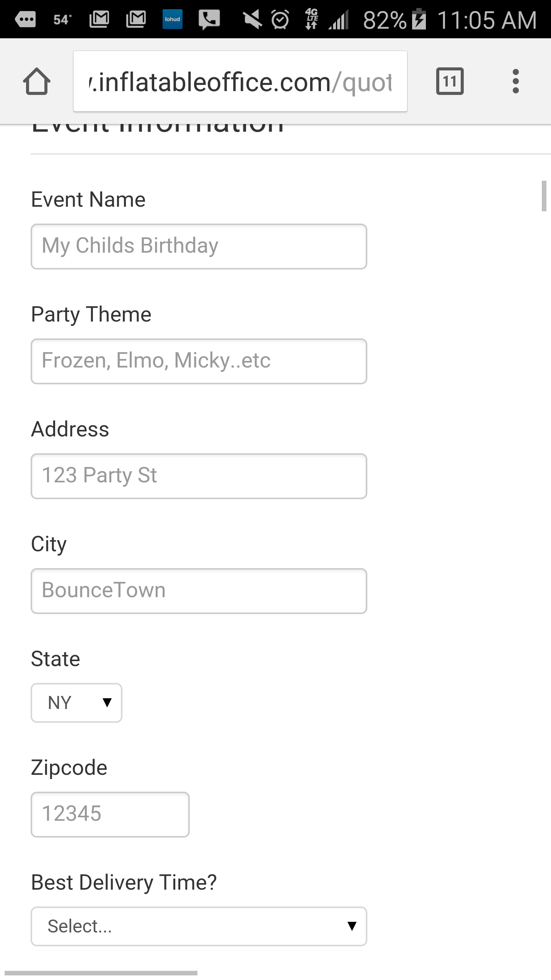Click the vertical page scrollbar thumb
This screenshot has width=551, height=980.
(x=544, y=196)
